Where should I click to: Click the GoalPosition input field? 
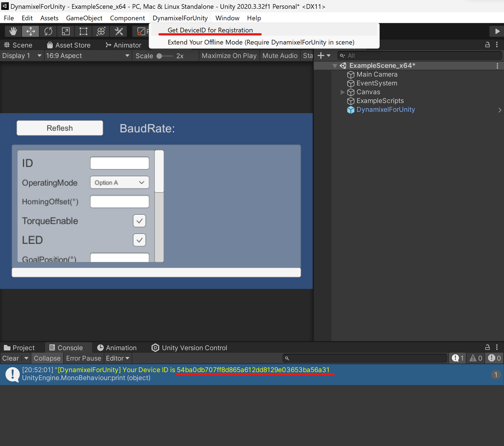[x=120, y=258]
